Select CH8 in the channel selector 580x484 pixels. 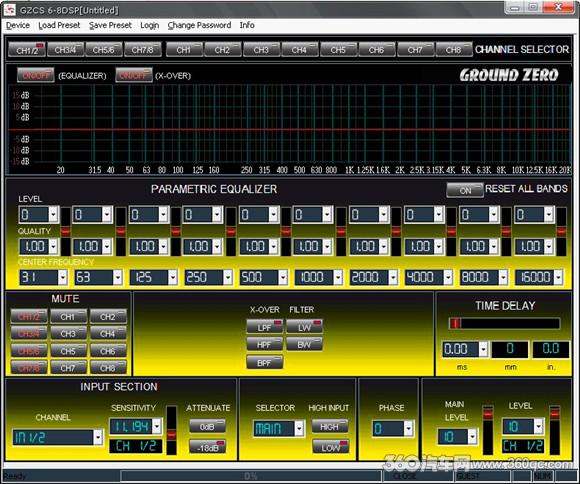(453, 50)
